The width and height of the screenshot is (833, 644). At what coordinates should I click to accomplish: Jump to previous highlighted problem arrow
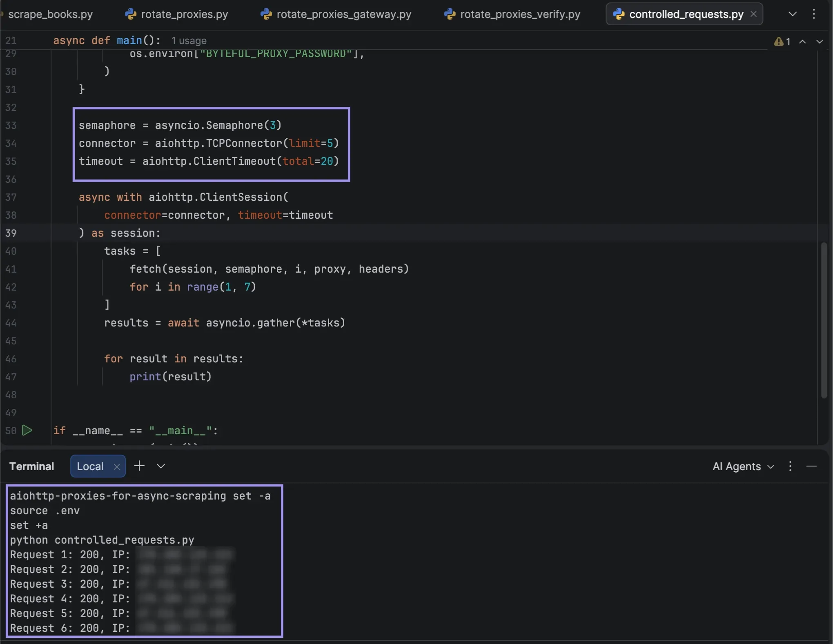point(802,41)
